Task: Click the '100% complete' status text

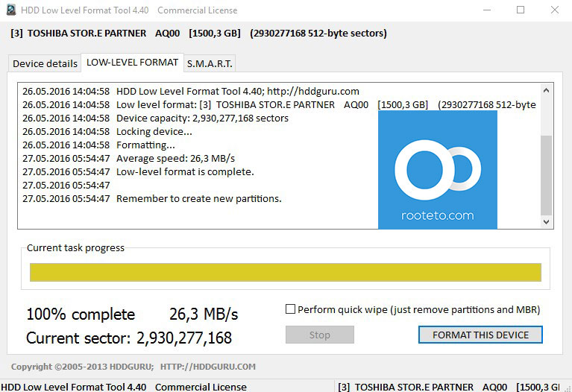Action: (81, 314)
